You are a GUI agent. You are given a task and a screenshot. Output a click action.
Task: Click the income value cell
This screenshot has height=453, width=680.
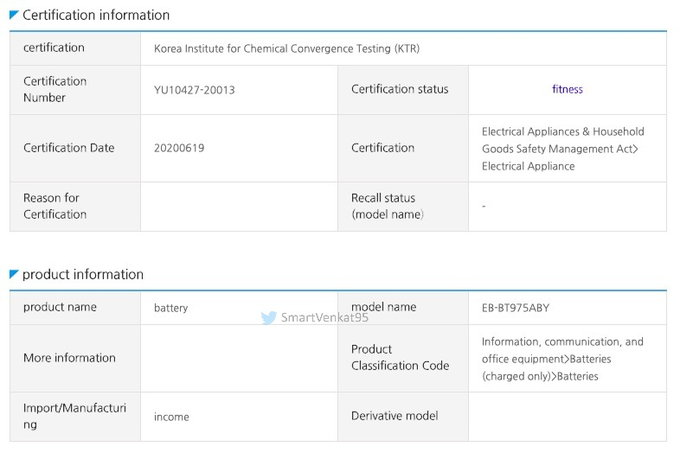(x=172, y=416)
